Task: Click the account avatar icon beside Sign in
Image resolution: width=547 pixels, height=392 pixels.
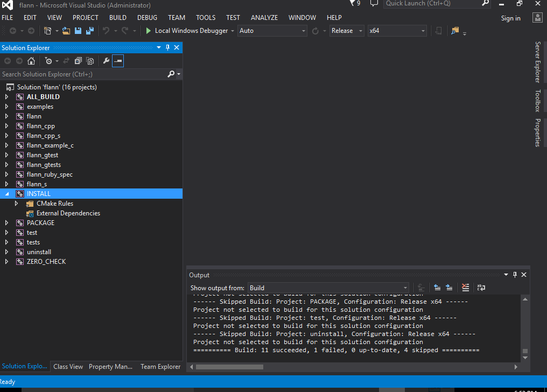Action: pyautogui.click(x=538, y=17)
